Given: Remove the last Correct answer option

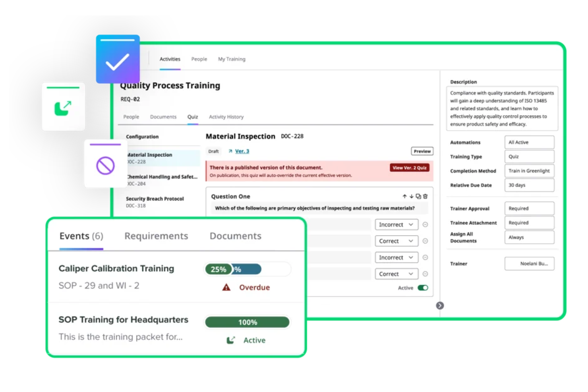Looking at the screenshot, I should (425, 274).
